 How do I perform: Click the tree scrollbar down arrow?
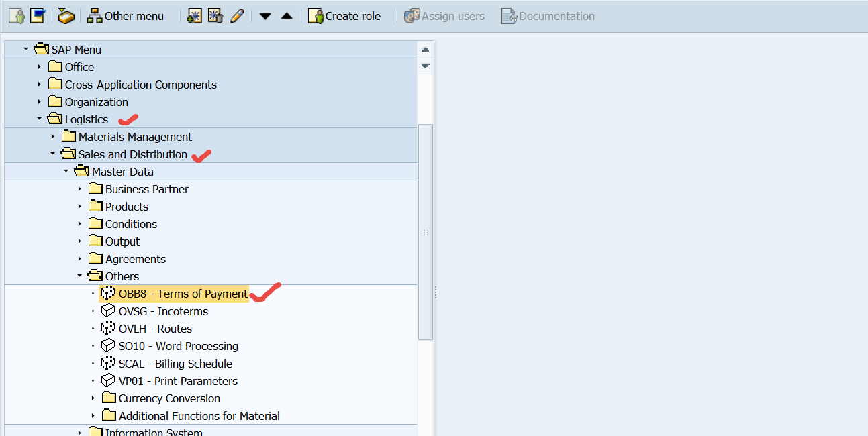(425, 66)
